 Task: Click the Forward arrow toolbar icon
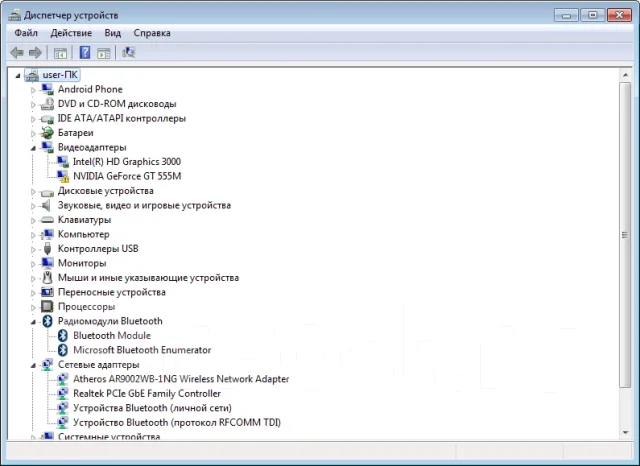[36, 52]
